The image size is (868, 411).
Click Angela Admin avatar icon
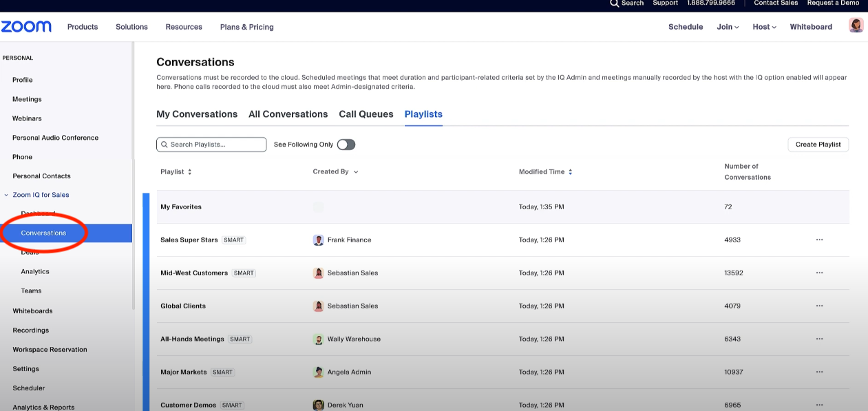coord(318,372)
